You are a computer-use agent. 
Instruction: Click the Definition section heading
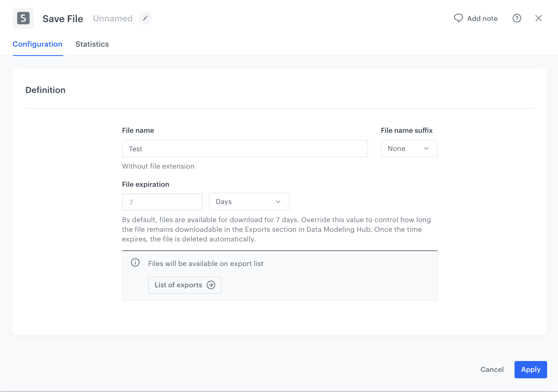(45, 90)
